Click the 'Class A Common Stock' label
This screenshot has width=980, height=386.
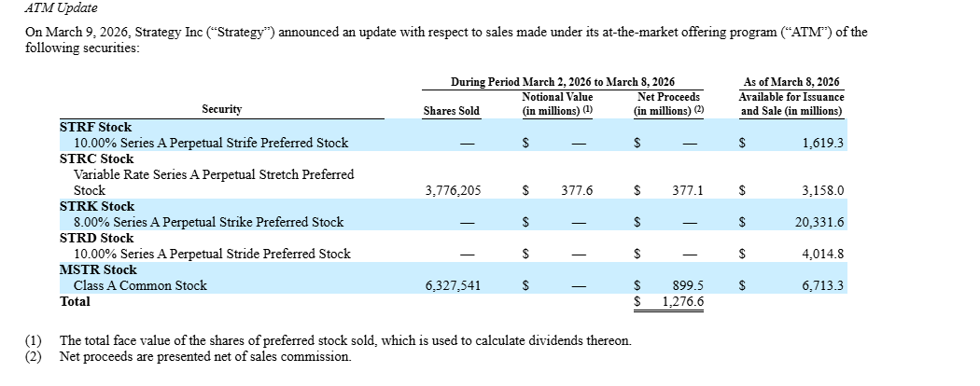coord(140,285)
